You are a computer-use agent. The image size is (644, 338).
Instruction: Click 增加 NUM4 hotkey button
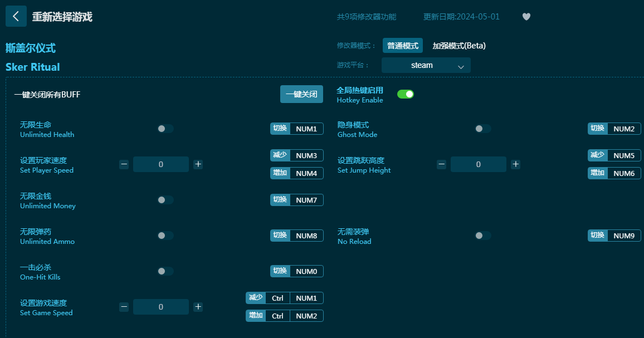[x=296, y=173]
